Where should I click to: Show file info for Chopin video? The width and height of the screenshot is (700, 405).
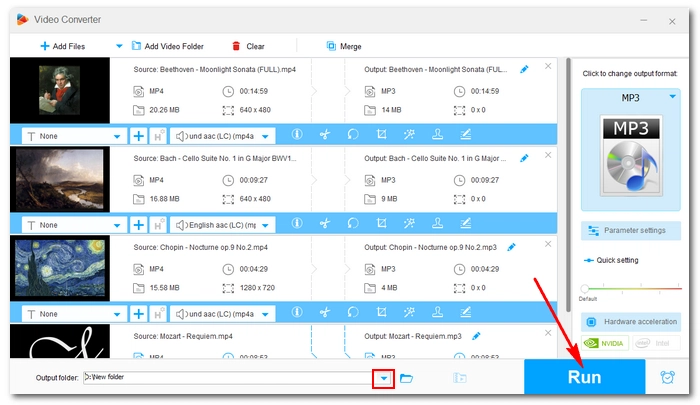coord(297,312)
